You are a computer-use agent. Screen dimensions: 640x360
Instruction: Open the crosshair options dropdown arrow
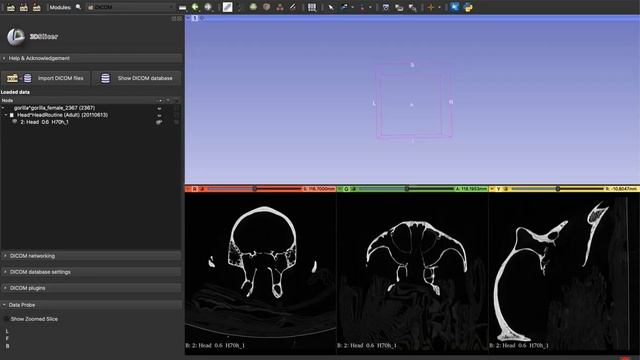click(x=439, y=7)
